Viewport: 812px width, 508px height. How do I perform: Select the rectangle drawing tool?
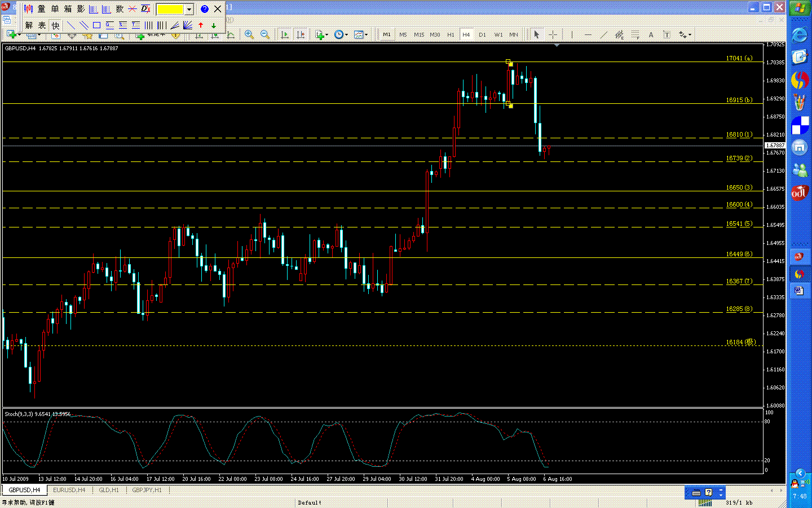pyautogui.click(x=96, y=25)
